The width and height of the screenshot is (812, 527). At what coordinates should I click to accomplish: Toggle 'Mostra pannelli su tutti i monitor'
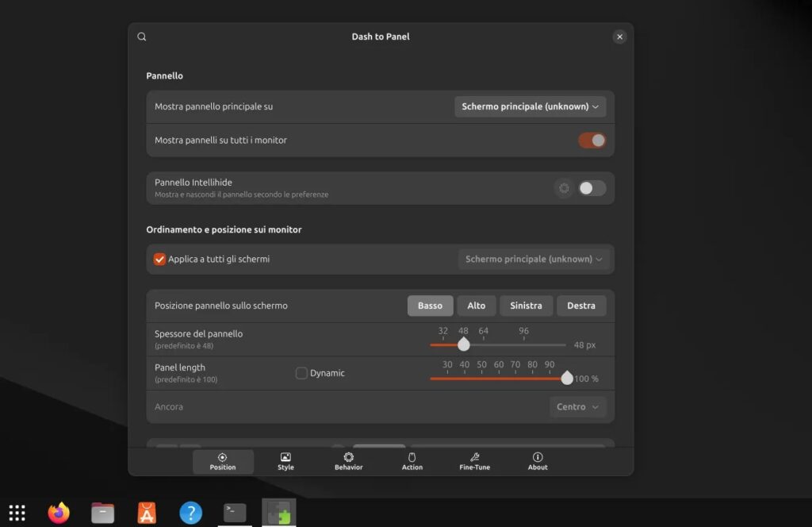592,140
